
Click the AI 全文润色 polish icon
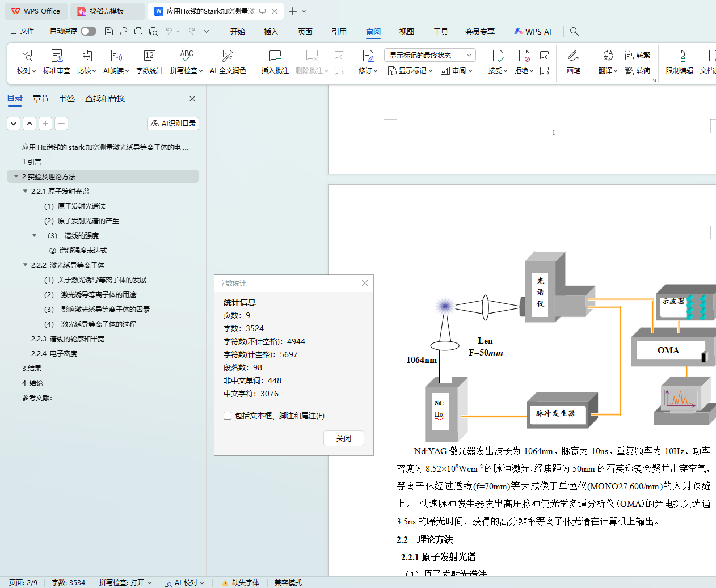pos(228,56)
